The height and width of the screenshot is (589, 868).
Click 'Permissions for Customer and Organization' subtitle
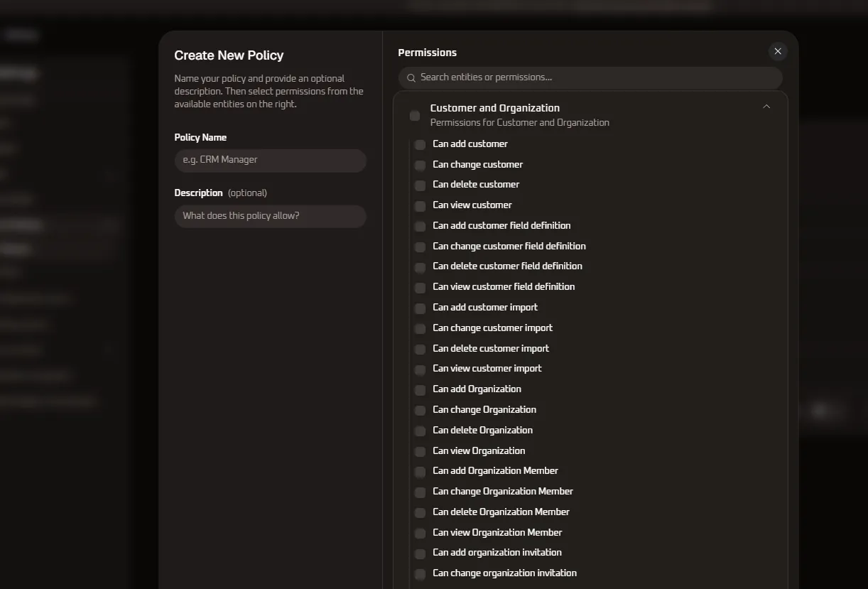[x=520, y=122]
